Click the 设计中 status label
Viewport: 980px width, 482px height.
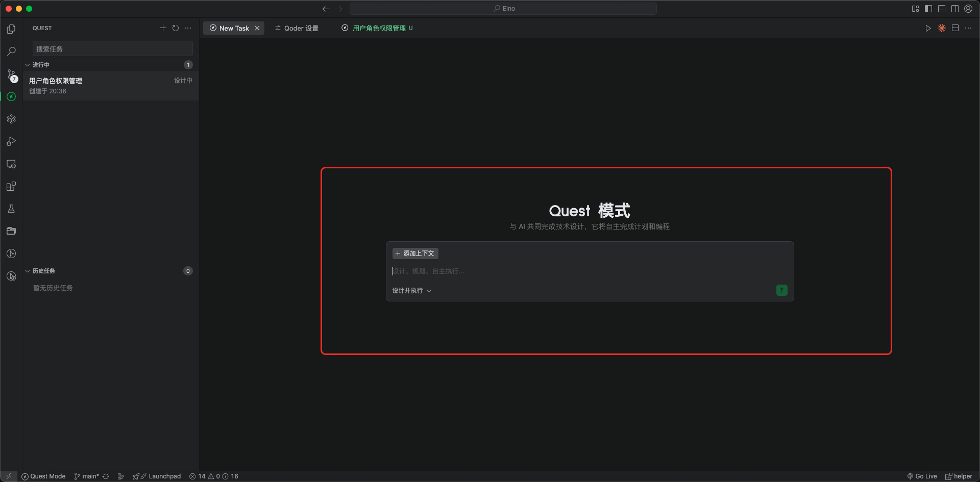tap(183, 81)
